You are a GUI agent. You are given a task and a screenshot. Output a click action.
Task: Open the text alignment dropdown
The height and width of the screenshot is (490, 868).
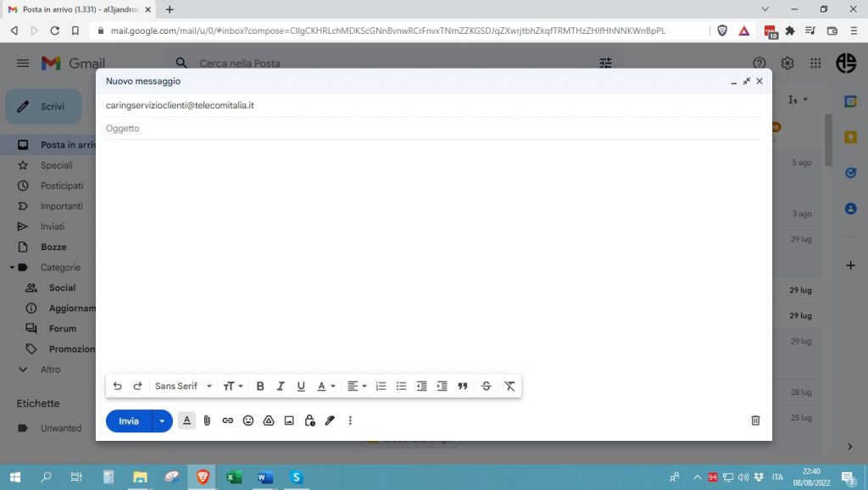click(357, 386)
